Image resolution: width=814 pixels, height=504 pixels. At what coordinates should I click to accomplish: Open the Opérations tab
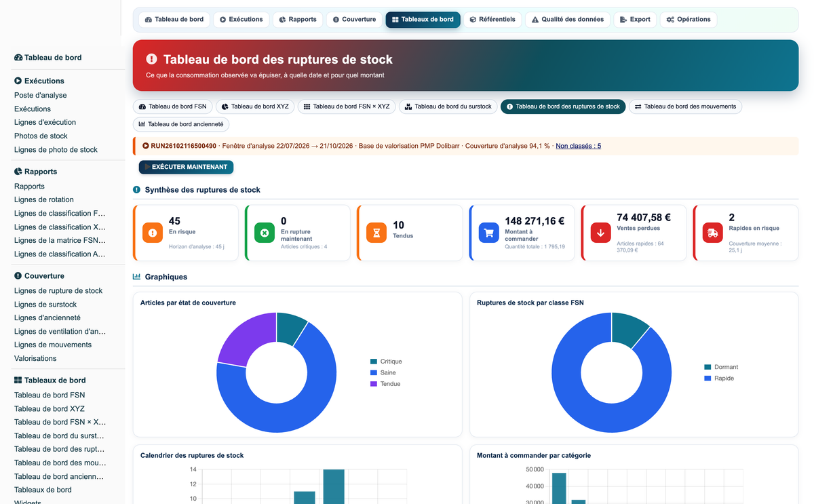(x=689, y=20)
